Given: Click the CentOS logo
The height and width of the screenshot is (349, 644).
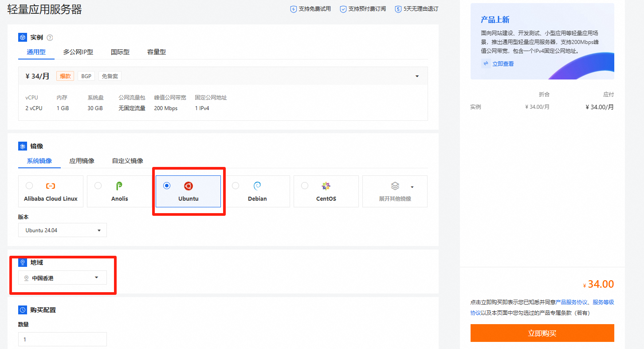Looking at the screenshot, I should pos(326,186).
